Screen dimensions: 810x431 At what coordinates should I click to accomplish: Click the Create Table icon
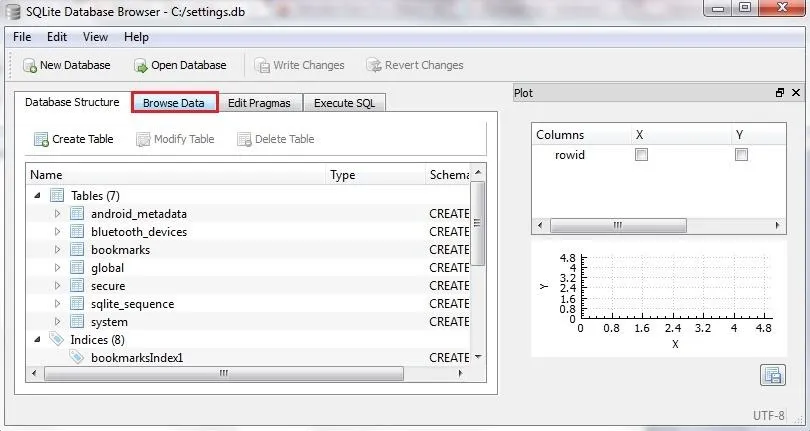point(41,140)
